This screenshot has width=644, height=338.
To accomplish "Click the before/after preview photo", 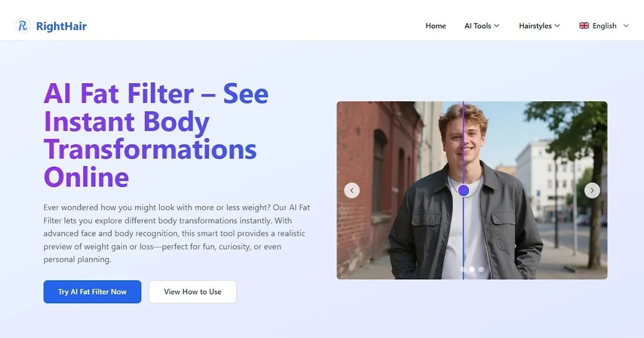I will (x=472, y=190).
